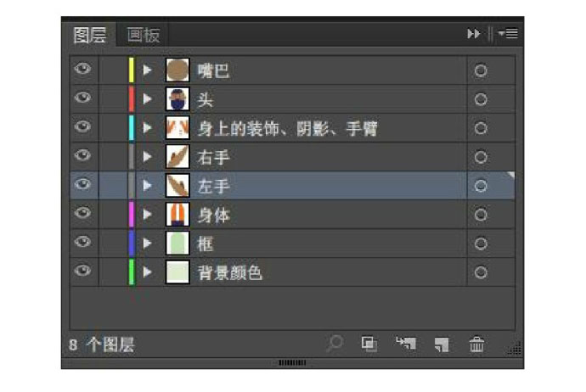Expand the 身上的装饰、阴影、手臂 layer

coord(147,128)
